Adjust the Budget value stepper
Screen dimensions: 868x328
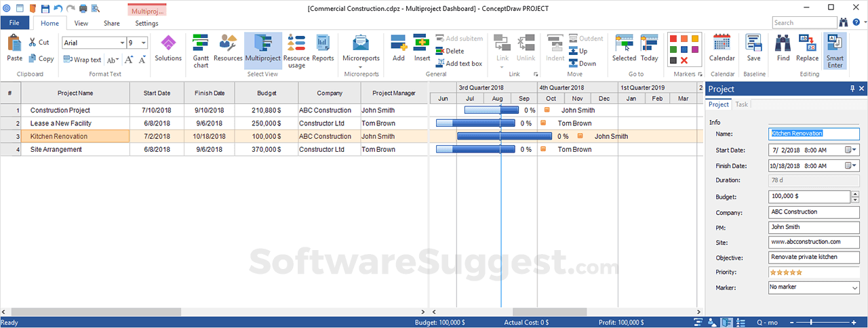click(855, 197)
